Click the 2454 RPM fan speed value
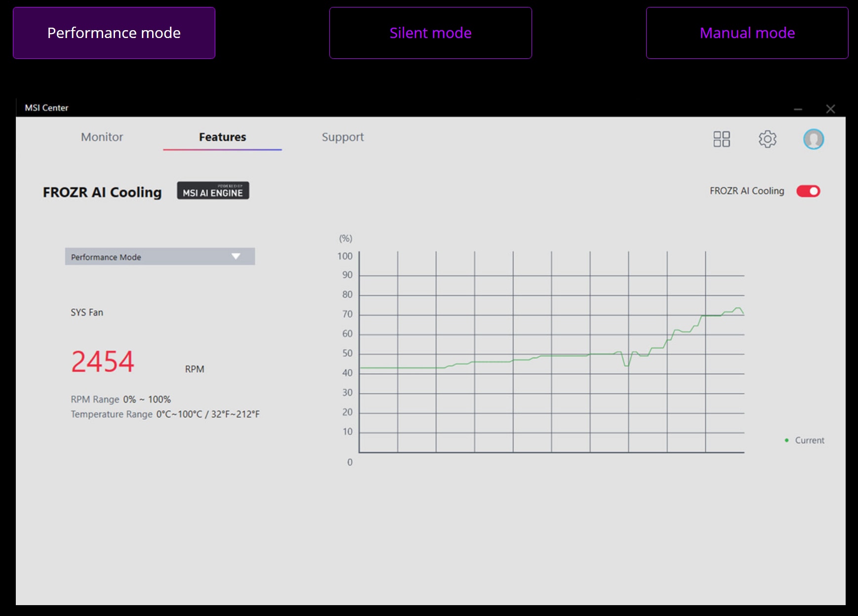This screenshot has height=616, width=858. pos(103,362)
